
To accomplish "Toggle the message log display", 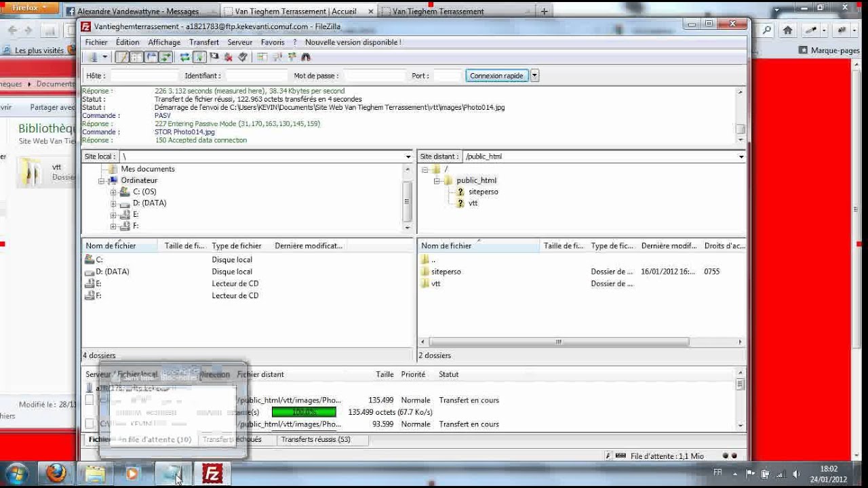I will point(122,58).
